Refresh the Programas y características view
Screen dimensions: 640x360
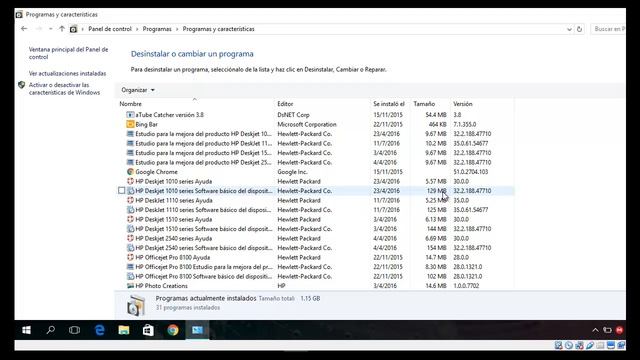pos(579,29)
